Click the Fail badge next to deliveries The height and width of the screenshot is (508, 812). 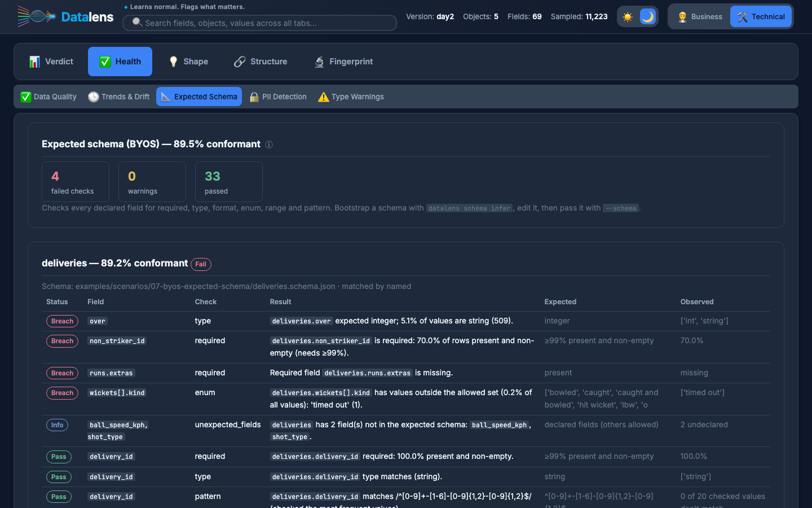201,264
